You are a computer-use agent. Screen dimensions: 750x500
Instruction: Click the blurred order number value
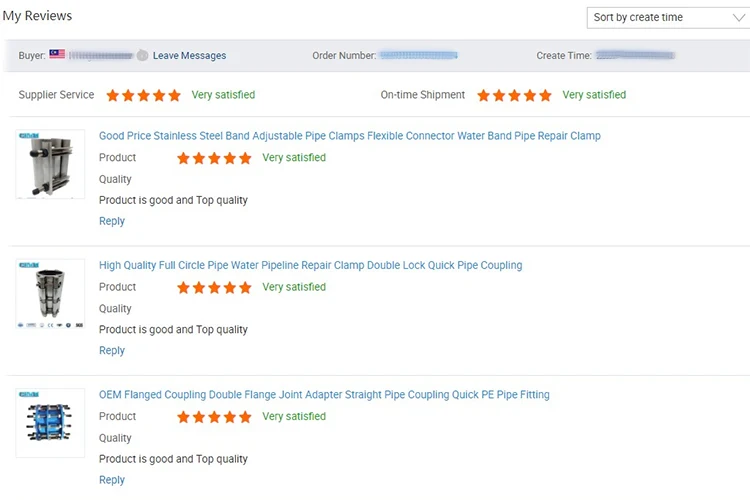click(x=419, y=55)
